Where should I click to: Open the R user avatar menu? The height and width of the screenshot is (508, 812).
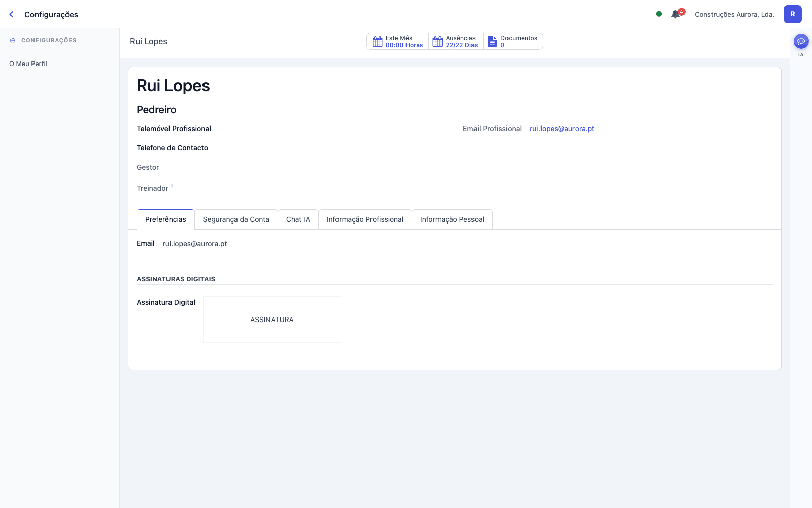pyautogui.click(x=792, y=14)
